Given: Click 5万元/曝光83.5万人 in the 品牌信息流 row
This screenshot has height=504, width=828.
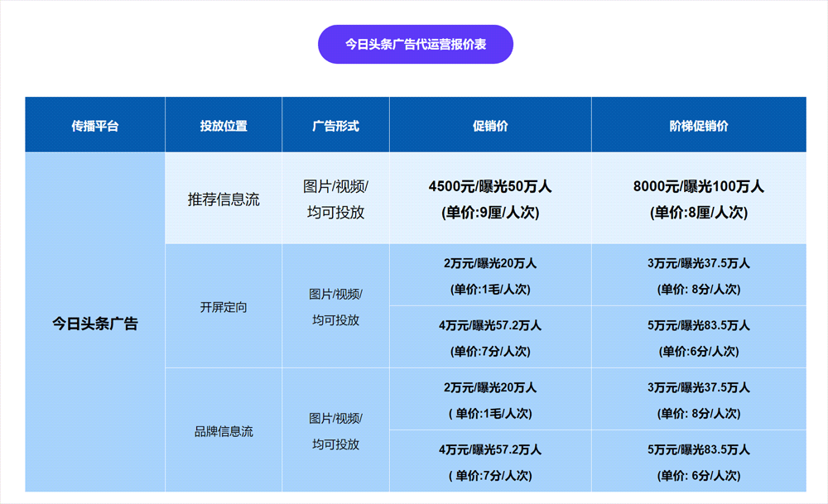Looking at the screenshot, I should (x=699, y=461).
